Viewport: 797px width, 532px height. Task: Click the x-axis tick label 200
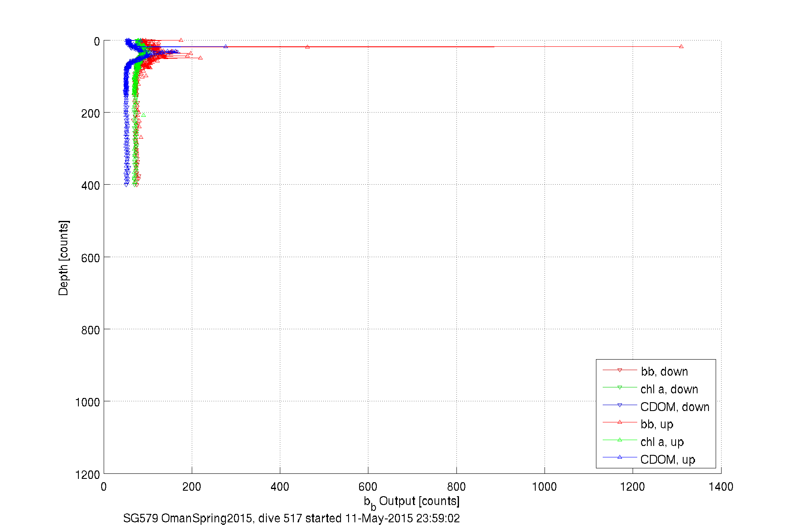click(x=192, y=487)
